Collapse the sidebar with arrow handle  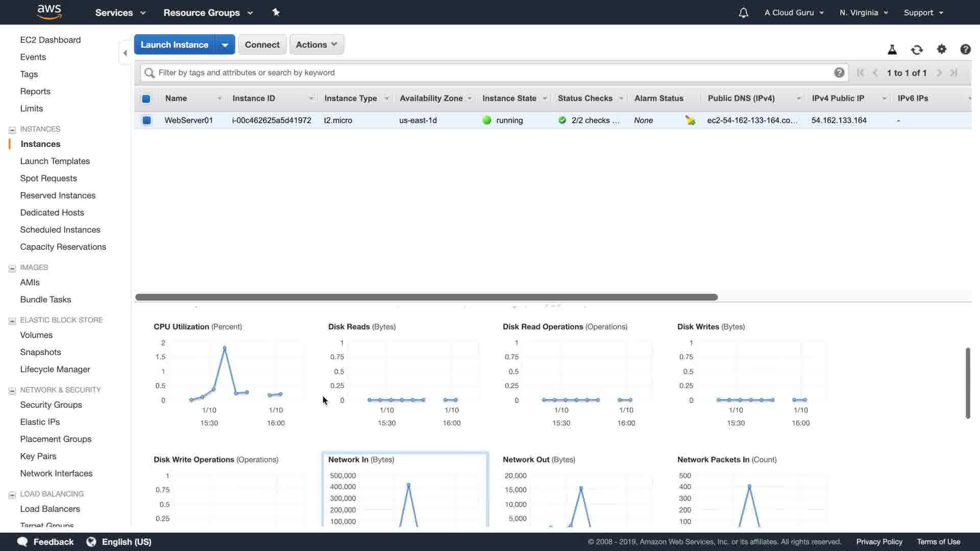click(125, 53)
